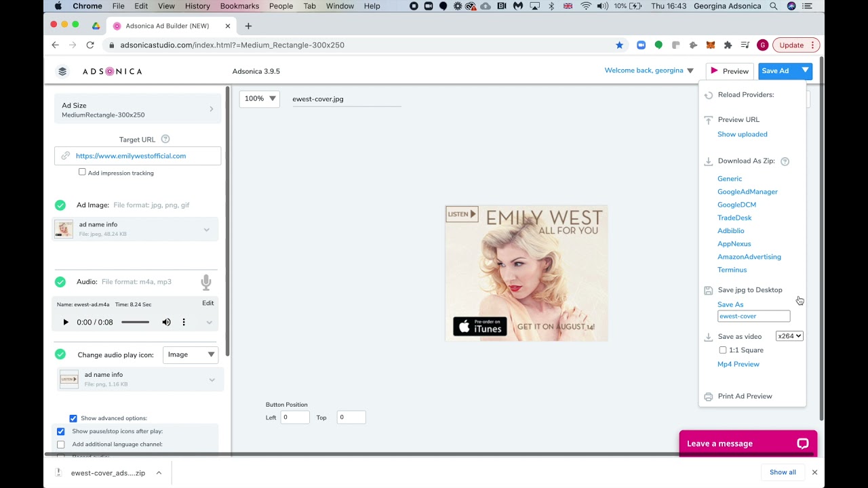Open a new browser tab
The image size is (868, 488).
pyautogui.click(x=248, y=26)
